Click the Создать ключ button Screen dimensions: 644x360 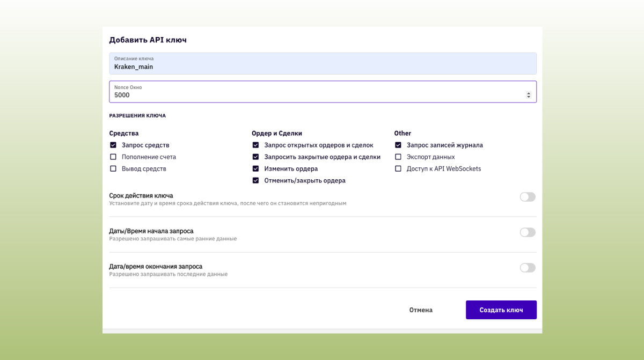(x=501, y=310)
